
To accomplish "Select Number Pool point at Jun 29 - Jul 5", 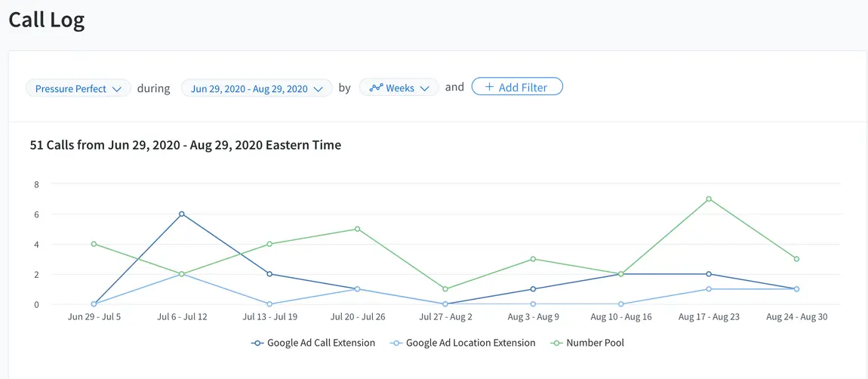I will pos(94,244).
